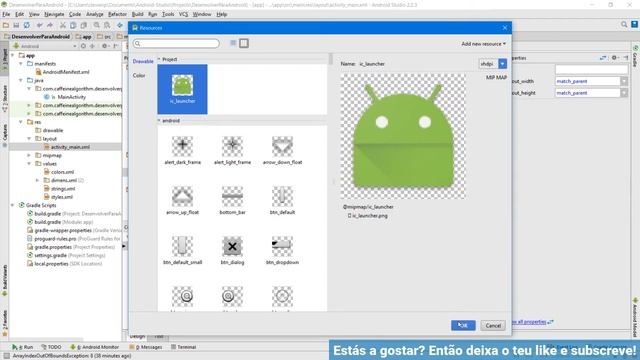Select the arrow_down_float drawable
640x360 pixels.
[282, 150]
